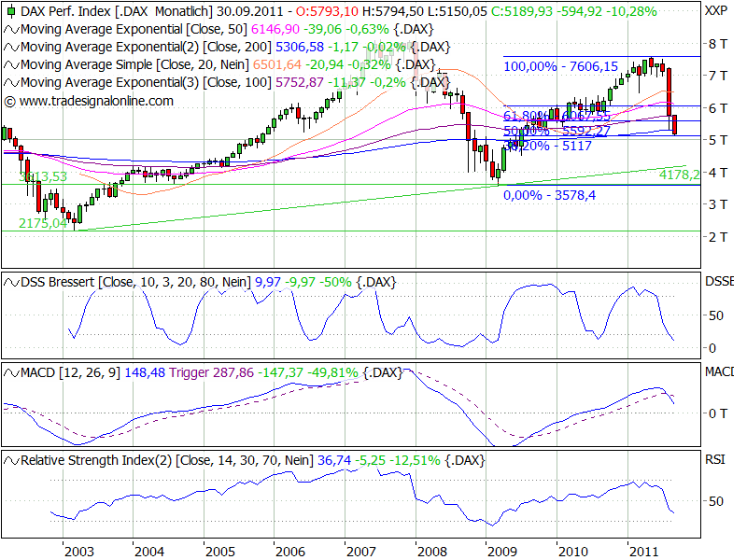This screenshot has height=560, width=747.
Task: Select the indicator icon for Moving Average Exponential(2) [Close, 200]
Action: pyautogui.click(x=9, y=48)
